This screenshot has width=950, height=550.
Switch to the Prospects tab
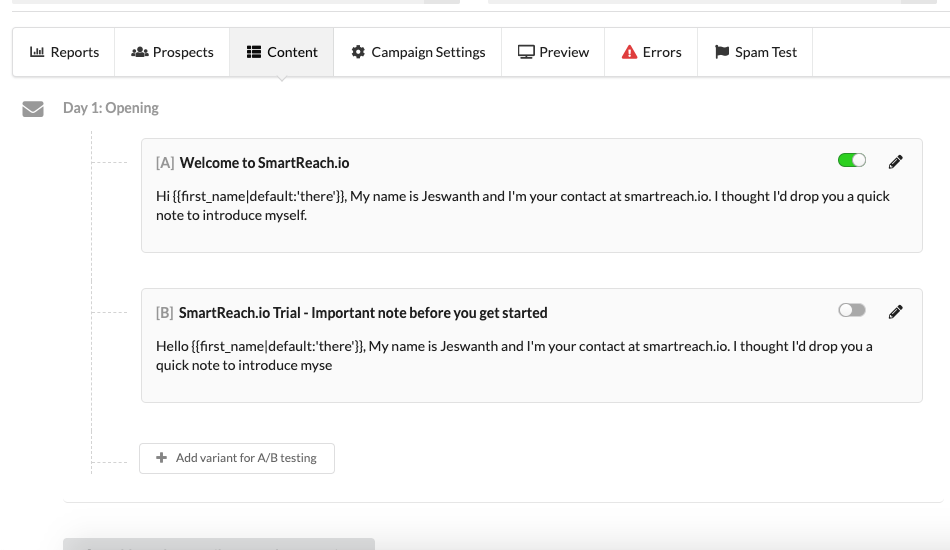coord(172,52)
